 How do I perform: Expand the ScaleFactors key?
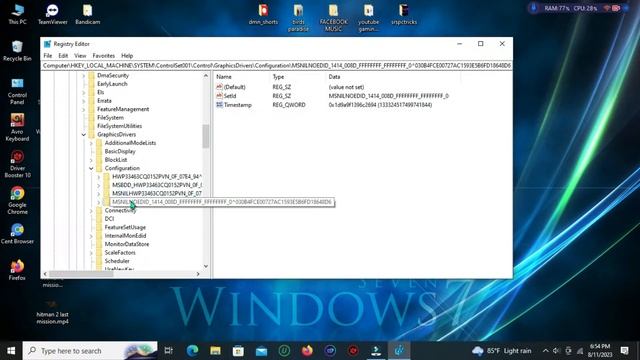click(91, 253)
